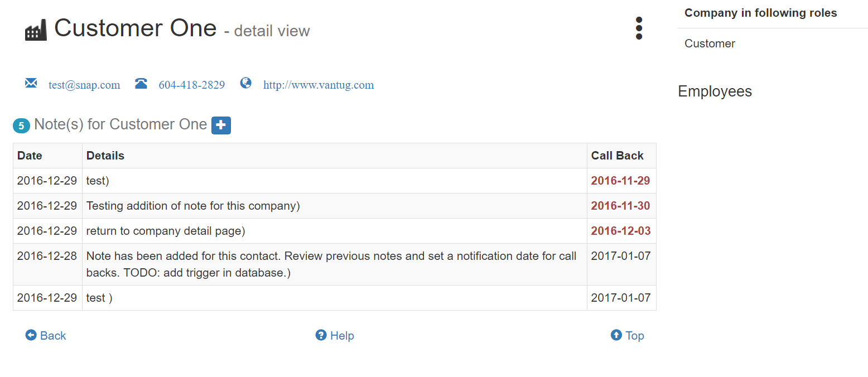868x377 pixels.
Task: Click the Employees heading
Action: click(715, 91)
